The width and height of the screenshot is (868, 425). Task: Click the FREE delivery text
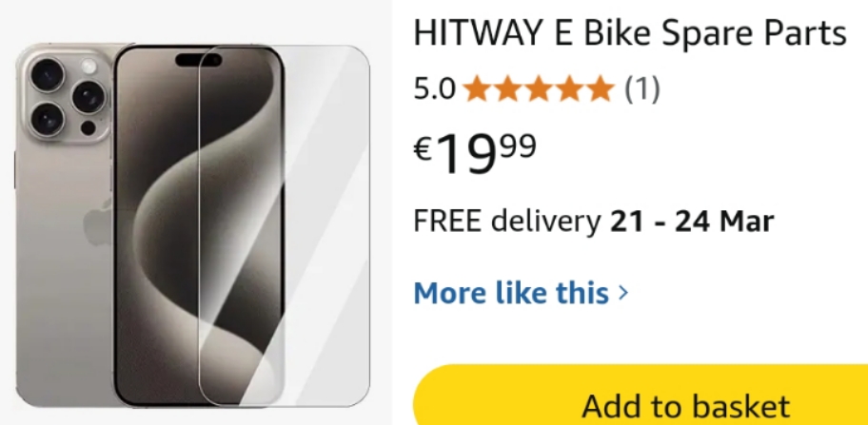pos(506,222)
